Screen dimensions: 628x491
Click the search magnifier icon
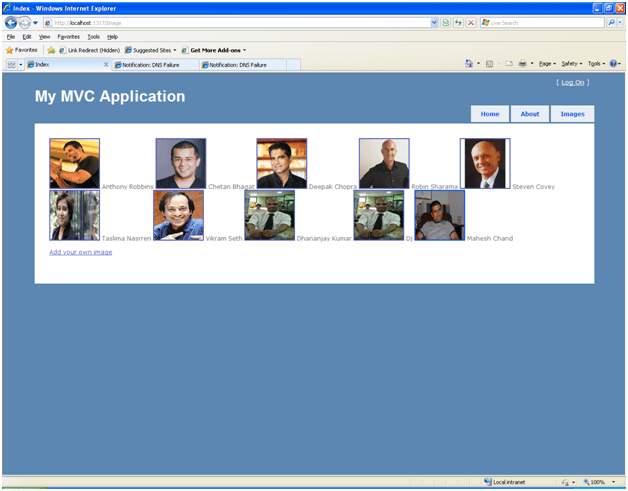coord(611,22)
